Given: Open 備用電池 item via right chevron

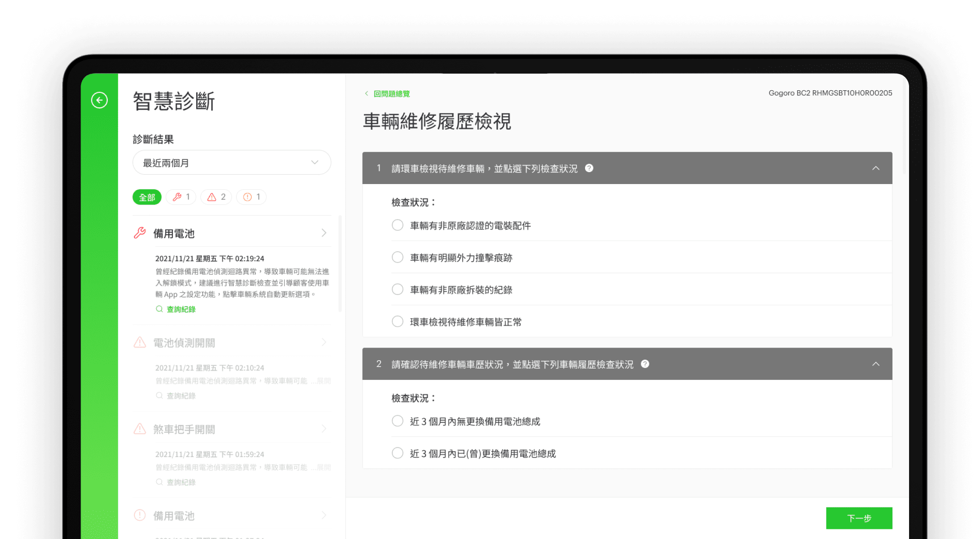Looking at the screenshot, I should point(324,233).
